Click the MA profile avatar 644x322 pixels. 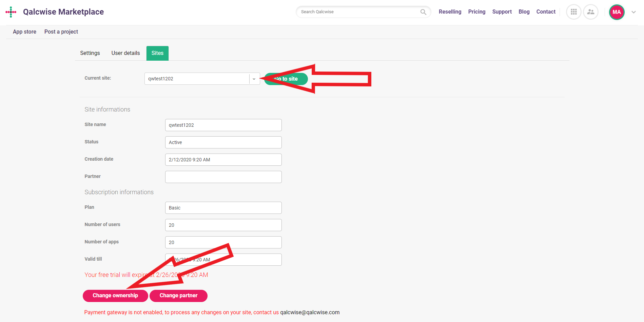point(617,12)
